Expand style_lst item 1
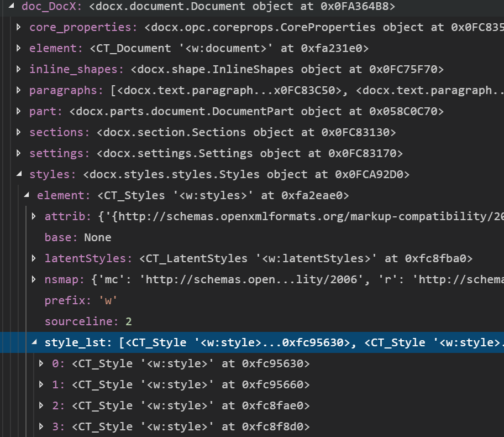504x437 pixels. (x=41, y=384)
